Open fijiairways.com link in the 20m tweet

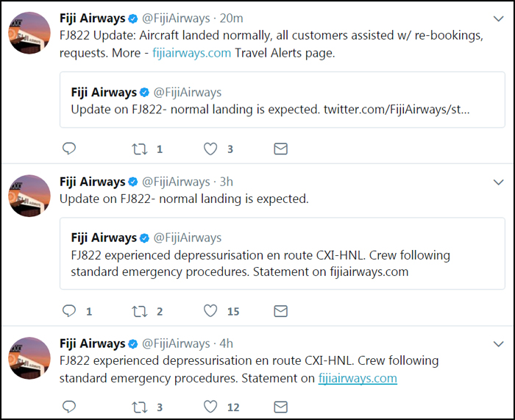point(191,54)
